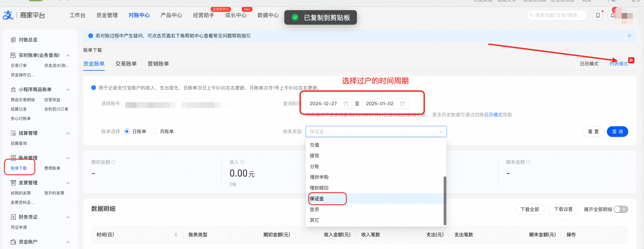The image size is (644, 249).
Task: Collapse the 账单管理 section chevron
Action: click(x=68, y=158)
